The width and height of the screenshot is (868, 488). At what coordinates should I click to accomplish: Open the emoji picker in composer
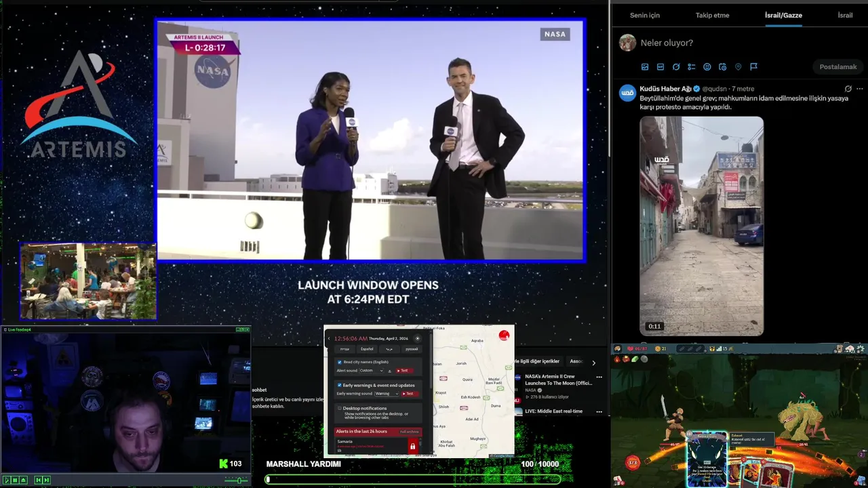click(707, 67)
